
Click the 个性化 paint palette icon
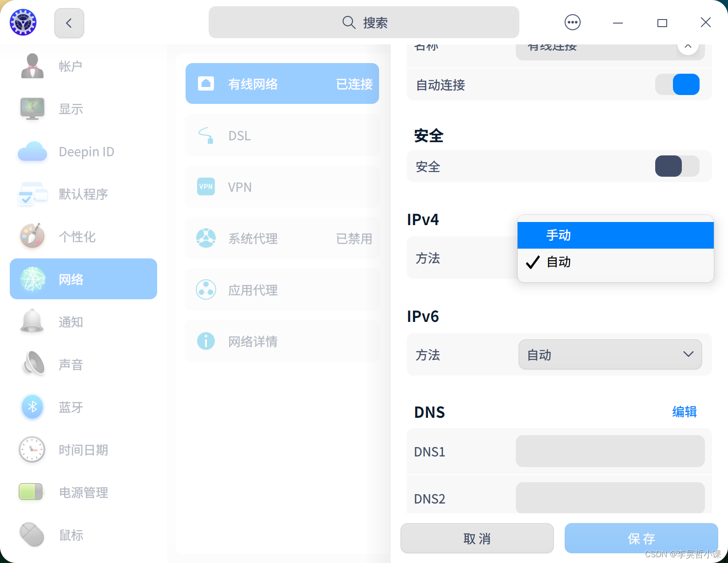(32, 236)
